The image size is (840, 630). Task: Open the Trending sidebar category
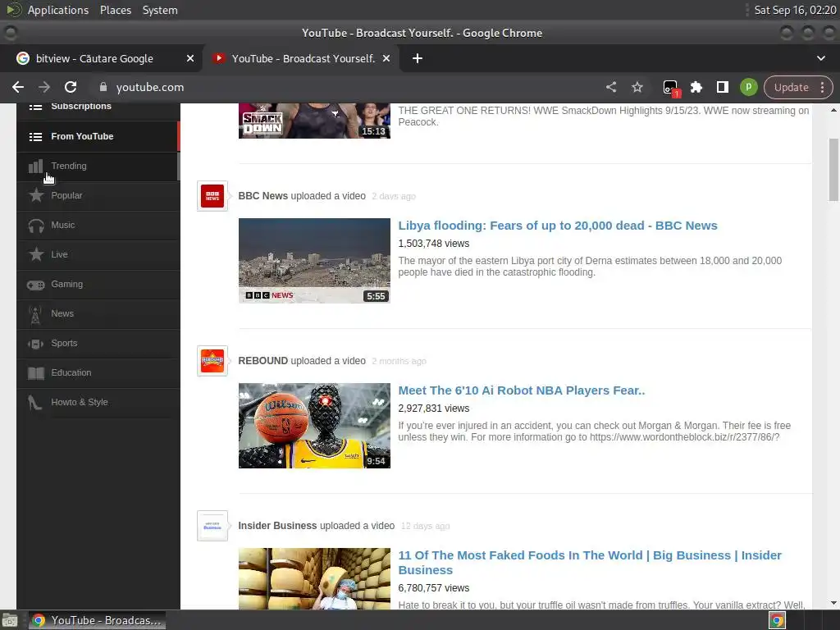(x=98, y=166)
